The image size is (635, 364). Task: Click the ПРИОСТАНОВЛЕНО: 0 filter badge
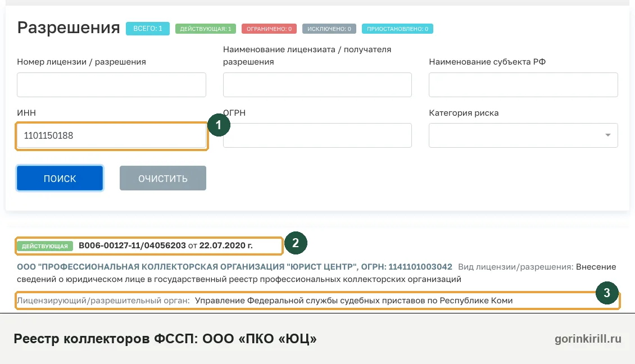397,29
